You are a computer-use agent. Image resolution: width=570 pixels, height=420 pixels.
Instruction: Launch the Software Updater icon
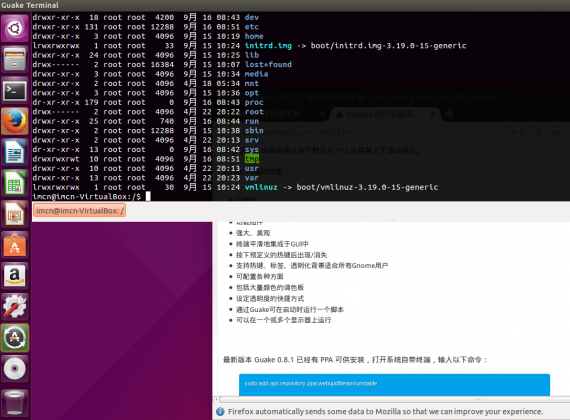click(15, 338)
